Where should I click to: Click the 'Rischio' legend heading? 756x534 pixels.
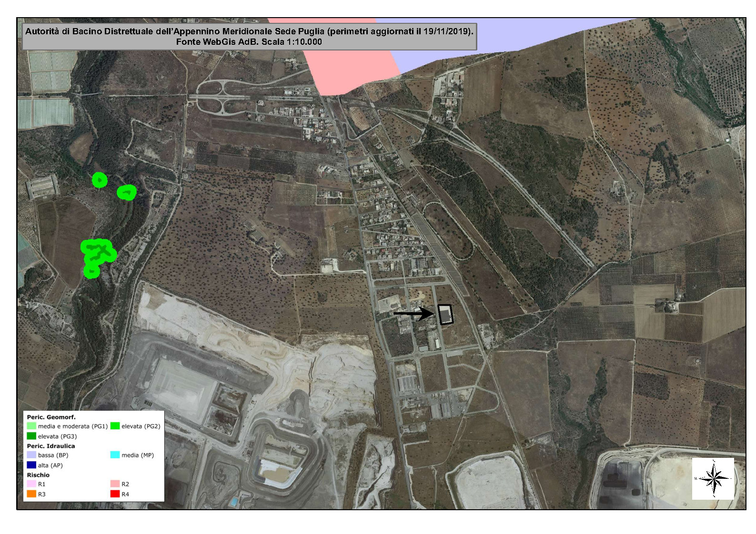38,475
